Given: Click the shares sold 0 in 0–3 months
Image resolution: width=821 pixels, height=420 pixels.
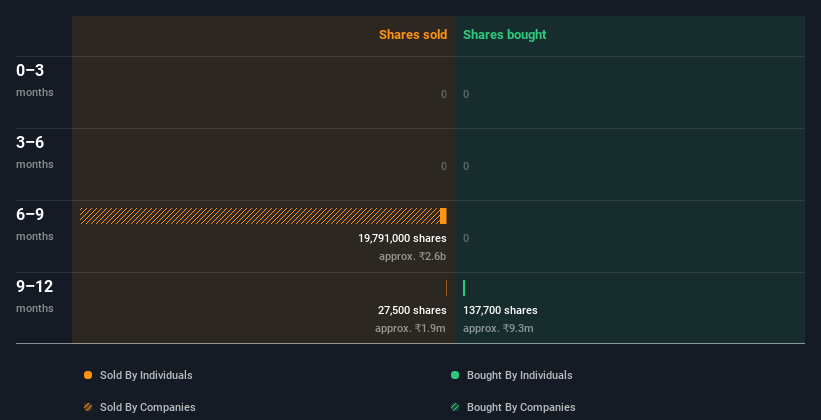Looking at the screenshot, I should point(444,95).
